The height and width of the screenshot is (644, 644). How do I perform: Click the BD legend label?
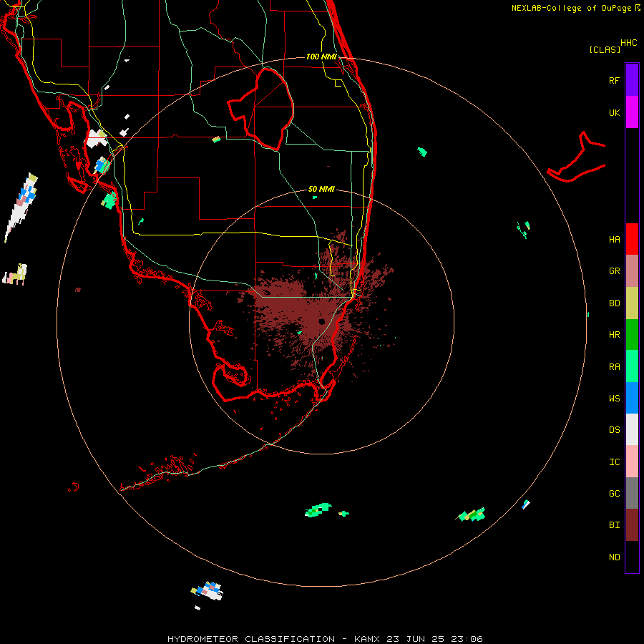pyautogui.click(x=614, y=303)
